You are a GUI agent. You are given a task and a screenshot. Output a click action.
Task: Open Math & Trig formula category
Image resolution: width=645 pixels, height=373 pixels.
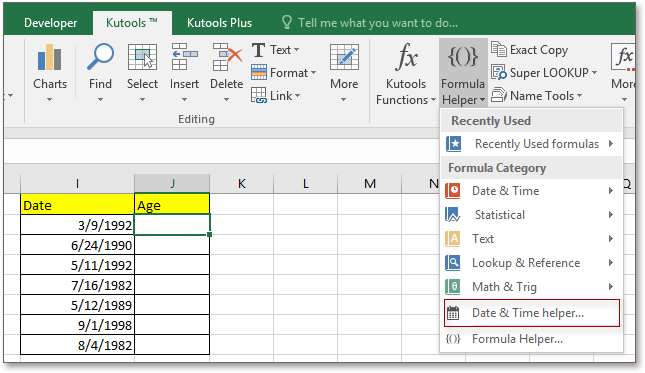coord(532,287)
